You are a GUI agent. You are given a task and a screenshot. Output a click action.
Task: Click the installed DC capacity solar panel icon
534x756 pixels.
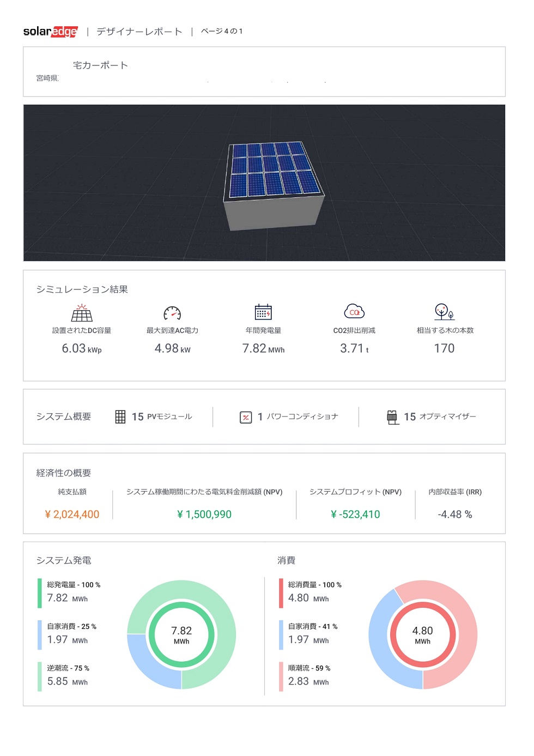[x=82, y=313]
